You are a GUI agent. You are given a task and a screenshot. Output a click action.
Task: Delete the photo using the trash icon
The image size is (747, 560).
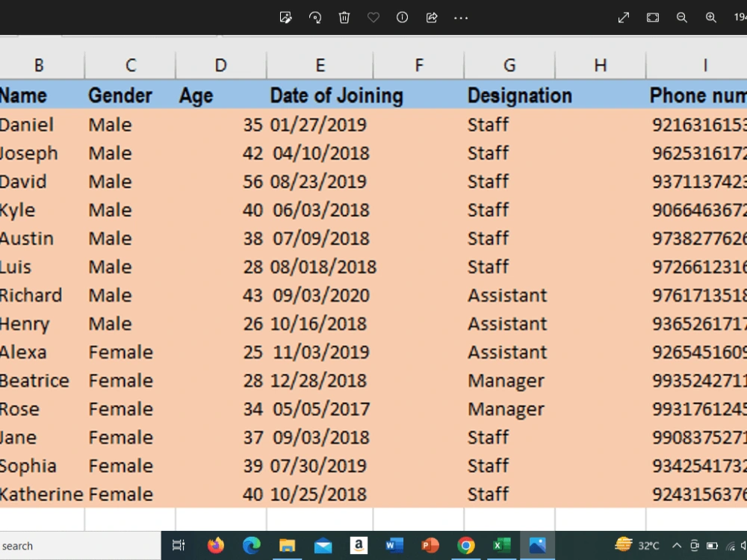pos(344,18)
